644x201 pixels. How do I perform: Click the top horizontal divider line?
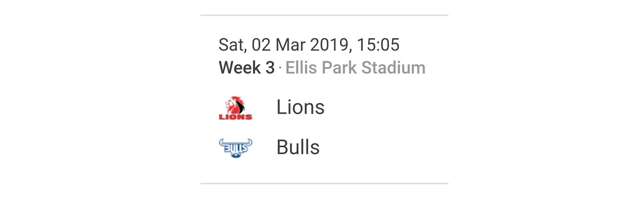click(324, 15)
